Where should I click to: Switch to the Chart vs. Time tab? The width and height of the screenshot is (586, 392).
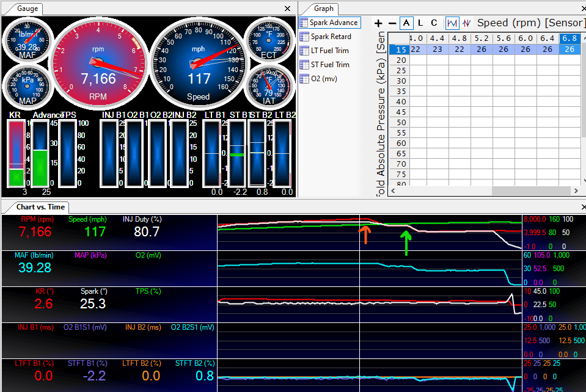[40, 207]
